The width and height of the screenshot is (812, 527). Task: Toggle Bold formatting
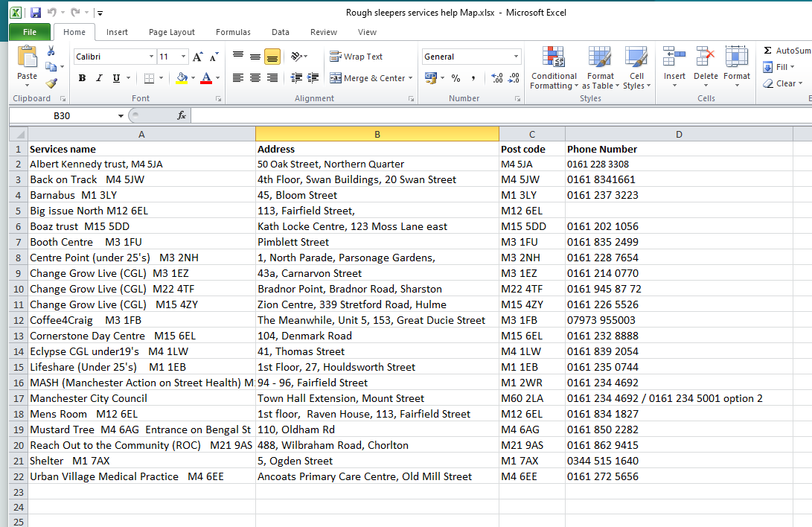point(82,78)
